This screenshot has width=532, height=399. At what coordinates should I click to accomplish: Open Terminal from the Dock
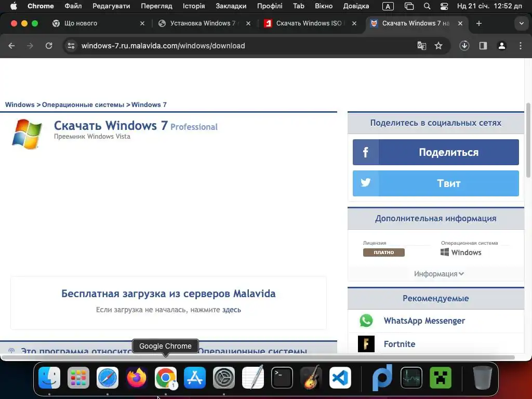click(x=282, y=378)
